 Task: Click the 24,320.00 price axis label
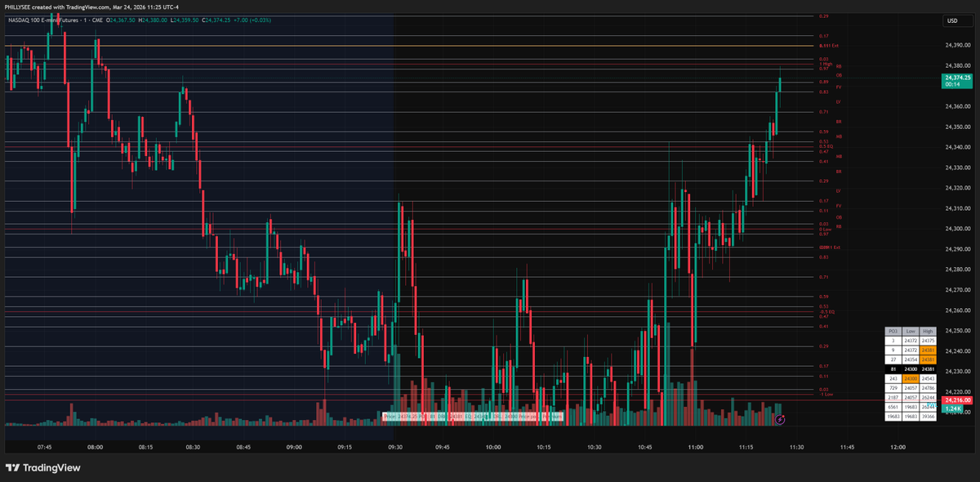pyautogui.click(x=956, y=188)
